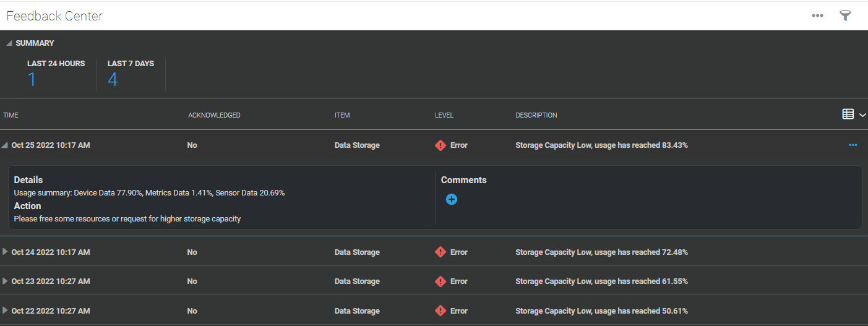Sort by the Level column header
The width and height of the screenshot is (868, 326).
coord(444,115)
